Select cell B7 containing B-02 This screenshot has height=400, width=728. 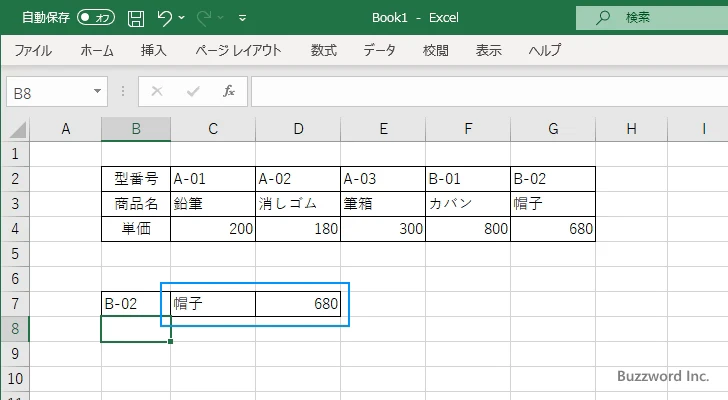(135, 304)
